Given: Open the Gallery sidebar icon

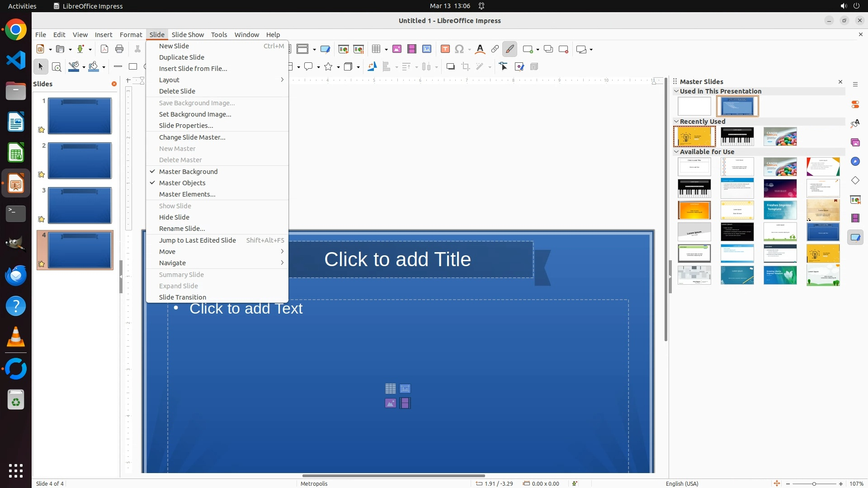Looking at the screenshot, I should [855, 143].
